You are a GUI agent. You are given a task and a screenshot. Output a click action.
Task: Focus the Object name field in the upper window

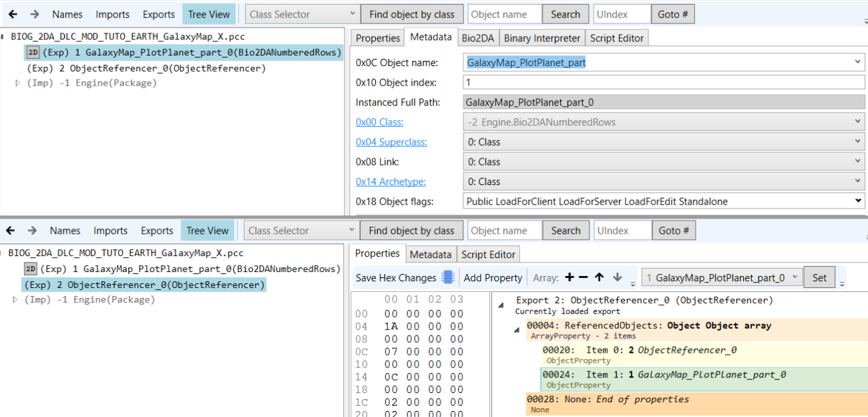pyautogui.click(x=504, y=14)
